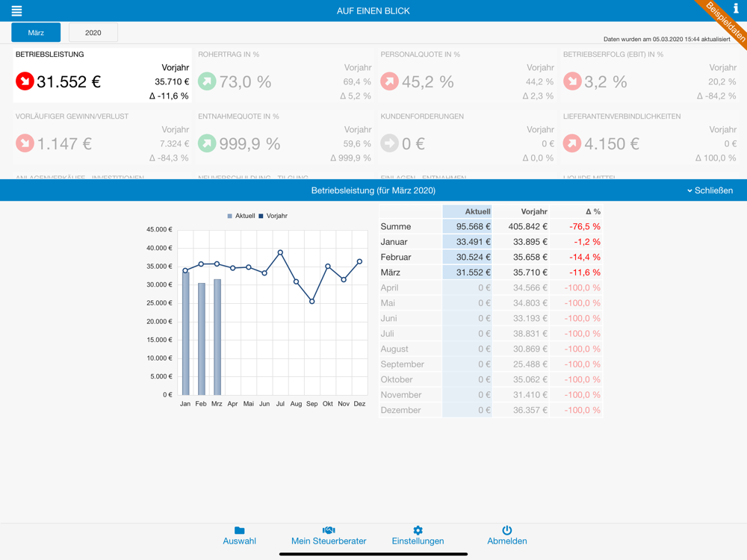Image resolution: width=747 pixels, height=560 pixels.
Task: Toggle the Aktuell legend series
Action: click(241, 216)
